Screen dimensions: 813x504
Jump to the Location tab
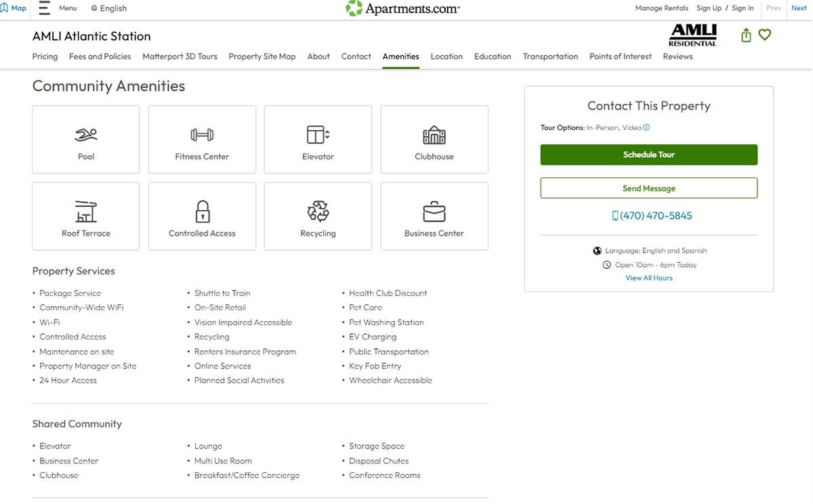click(x=446, y=56)
